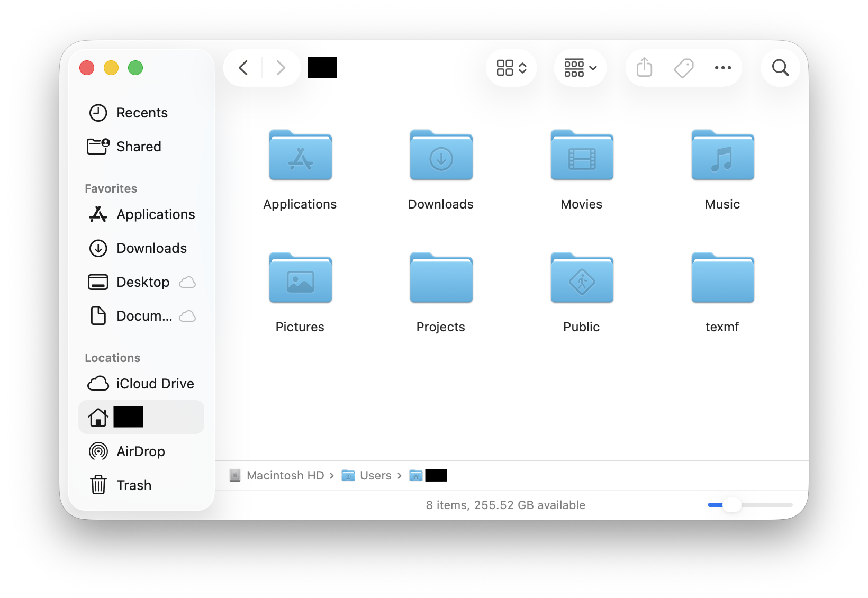This screenshot has width=868, height=598.
Task: Select the Music folder icon
Action: pos(723,155)
